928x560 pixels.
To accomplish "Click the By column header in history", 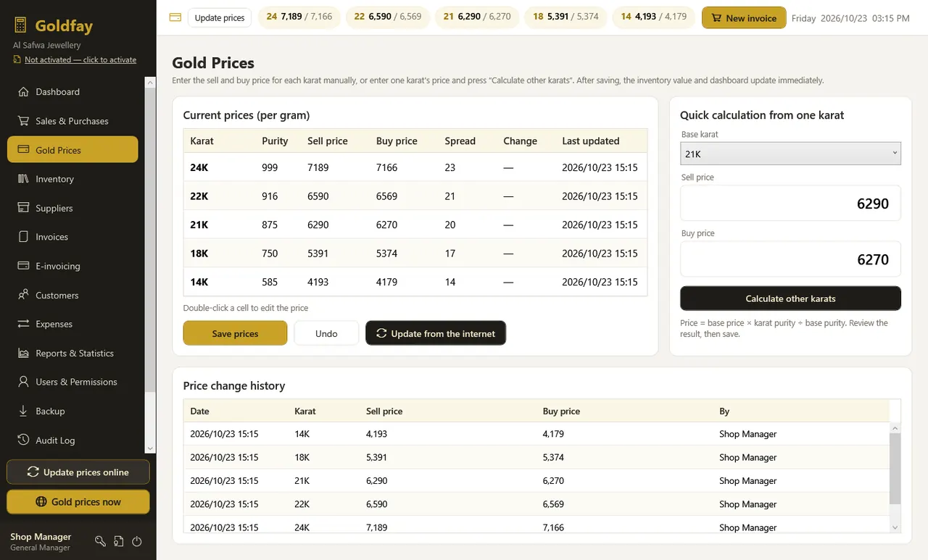I will [724, 411].
